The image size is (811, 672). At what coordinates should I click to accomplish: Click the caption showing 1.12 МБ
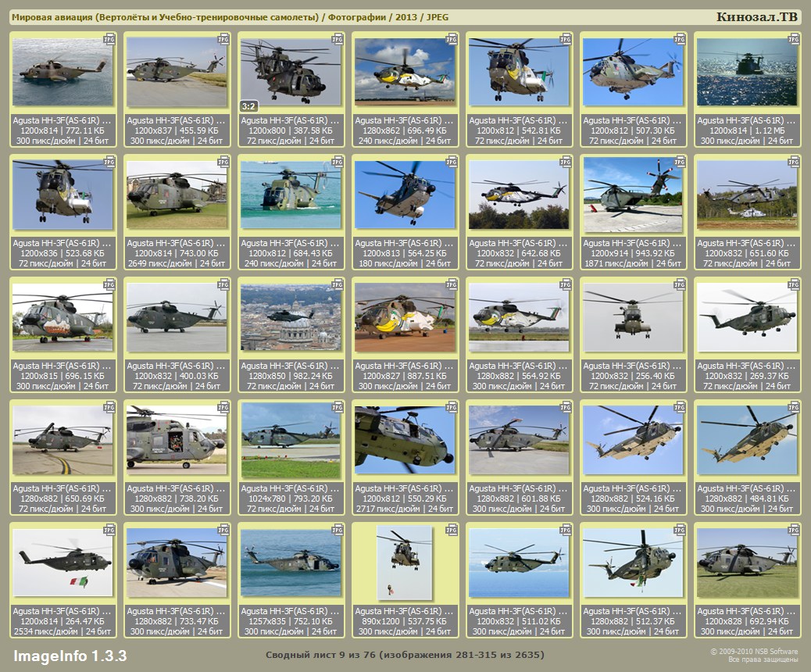[x=747, y=130]
